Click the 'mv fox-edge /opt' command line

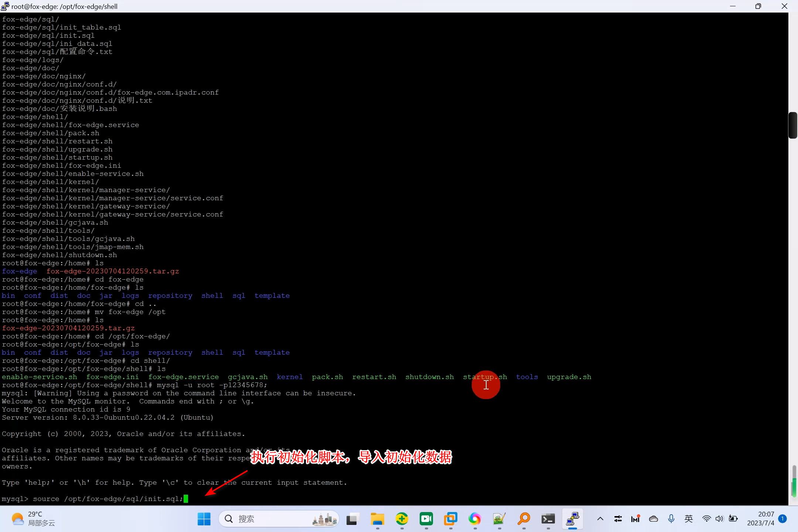[84, 312]
